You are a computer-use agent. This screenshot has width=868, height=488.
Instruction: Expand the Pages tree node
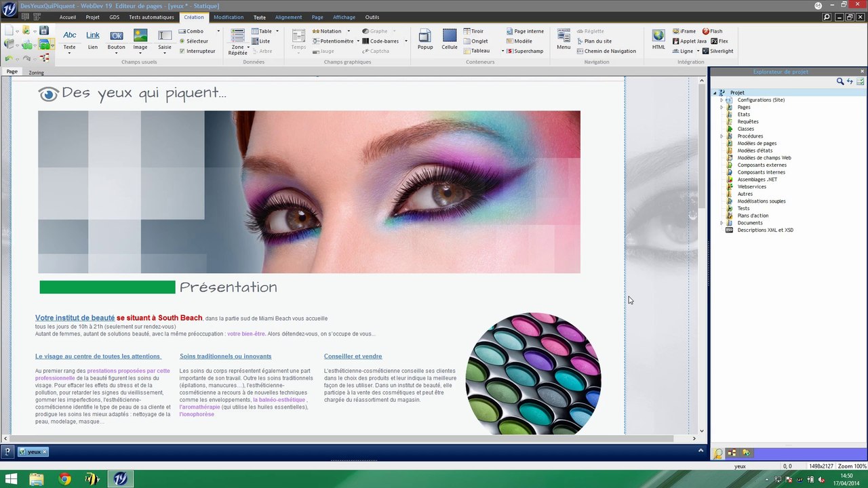click(722, 107)
